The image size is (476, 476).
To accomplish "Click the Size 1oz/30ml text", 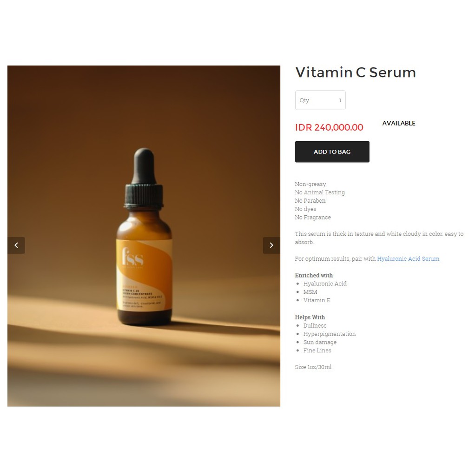I will pos(313,367).
